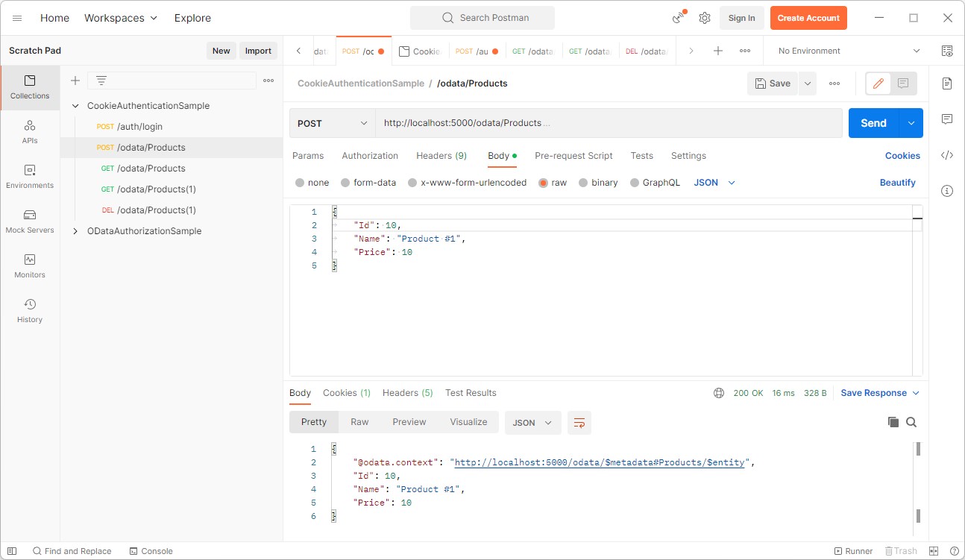Screen dimensions: 965x560
Task: Open the Collections sidebar panel
Action: 30,87
